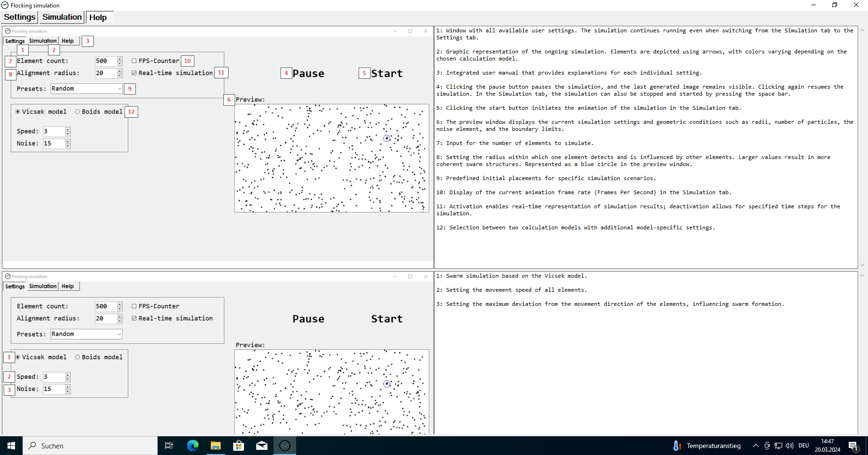Click Alignment radius spinner in upper screenshot

tap(120, 73)
